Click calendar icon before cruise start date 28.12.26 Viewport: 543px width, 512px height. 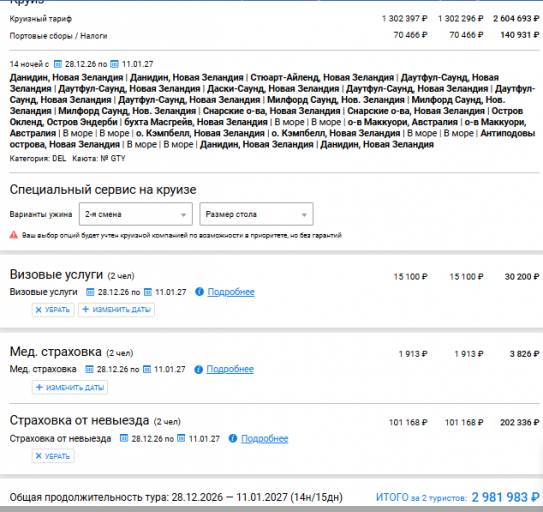pyautogui.click(x=58, y=64)
